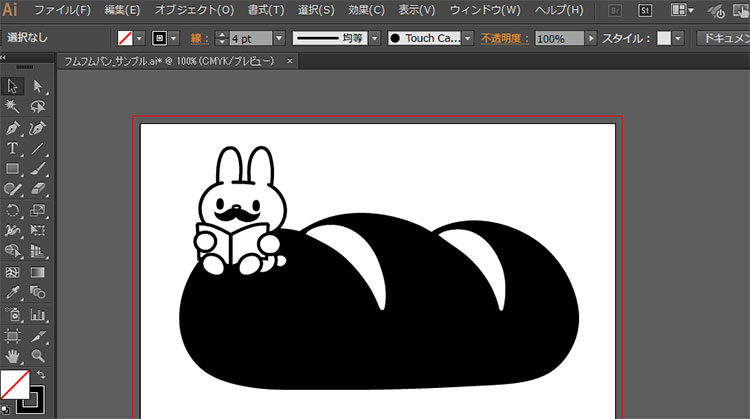The image size is (750, 419).
Task: Select the Mesh tool
Action: point(12,272)
